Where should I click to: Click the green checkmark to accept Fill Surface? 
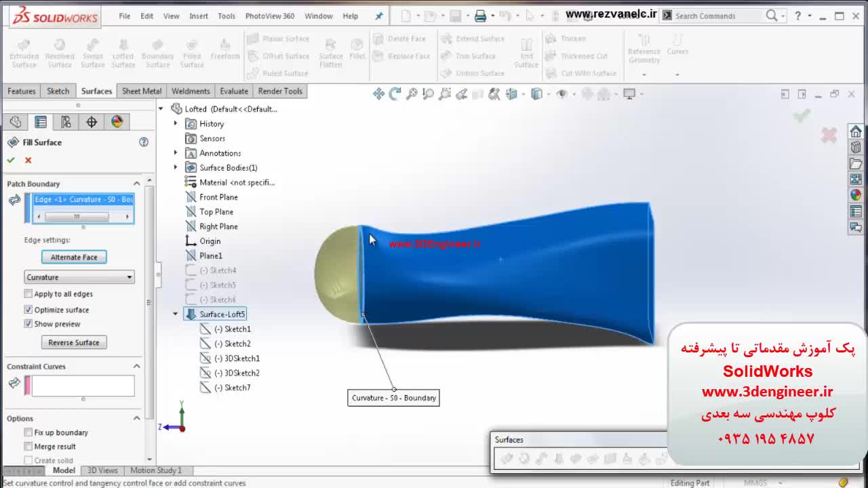pyautogui.click(x=11, y=160)
